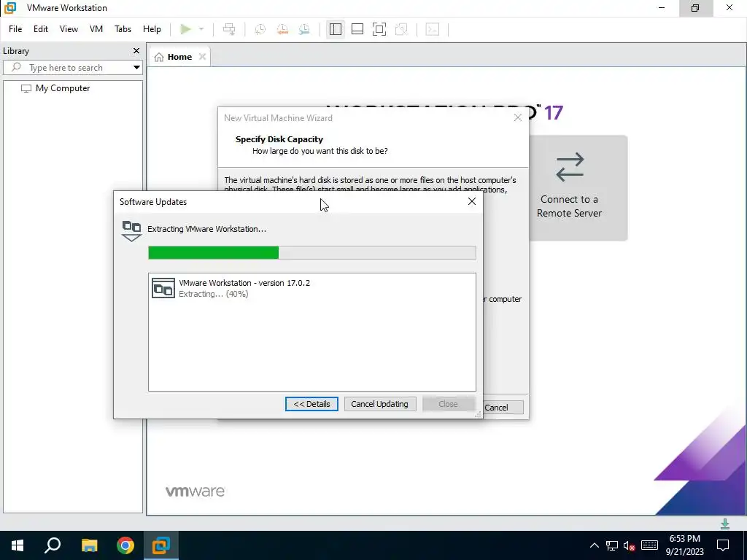Close the Home tab
The width and height of the screenshot is (747, 560).
click(203, 57)
